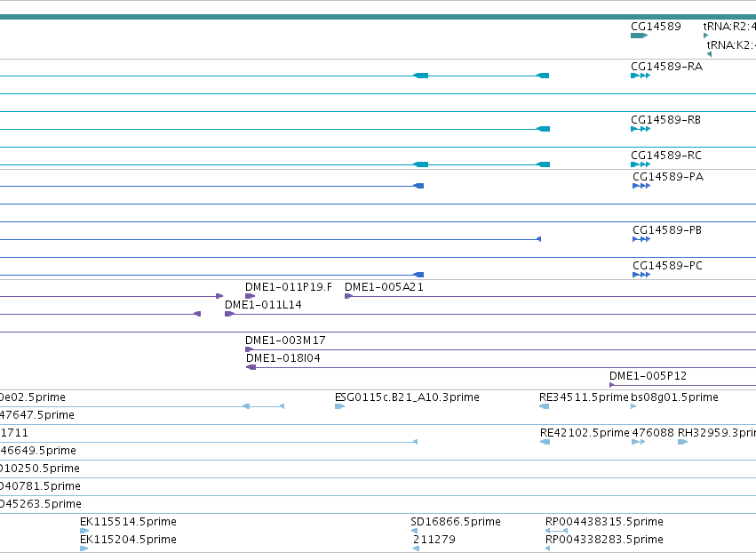Select the CG14589-RB triple-arrow transcript glyph
756x553 pixels.
point(641,129)
